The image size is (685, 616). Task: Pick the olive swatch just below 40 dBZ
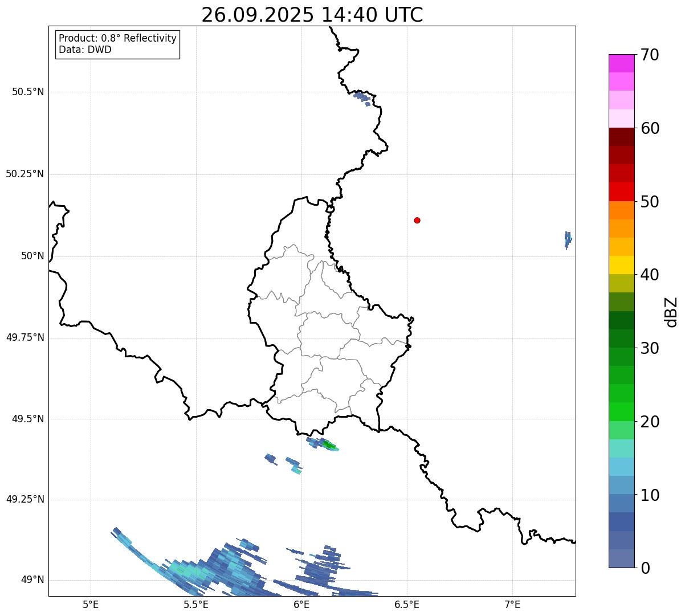[x=621, y=283]
